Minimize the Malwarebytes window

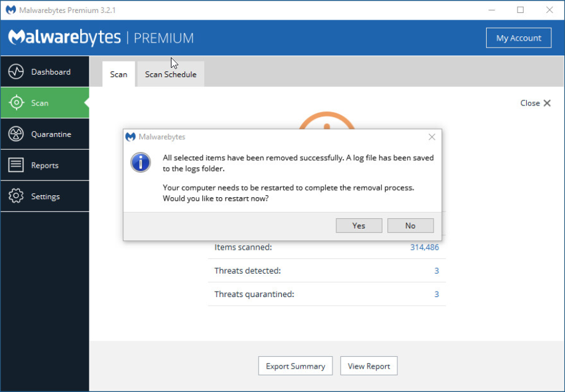pos(492,10)
